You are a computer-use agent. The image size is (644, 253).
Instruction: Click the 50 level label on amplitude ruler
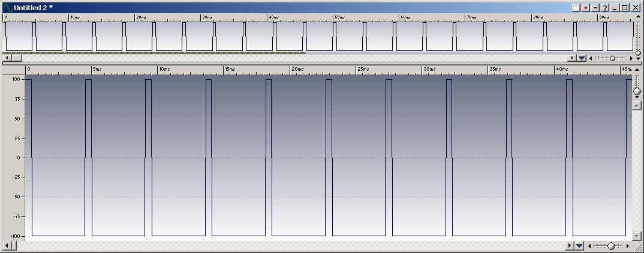point(17,119)
